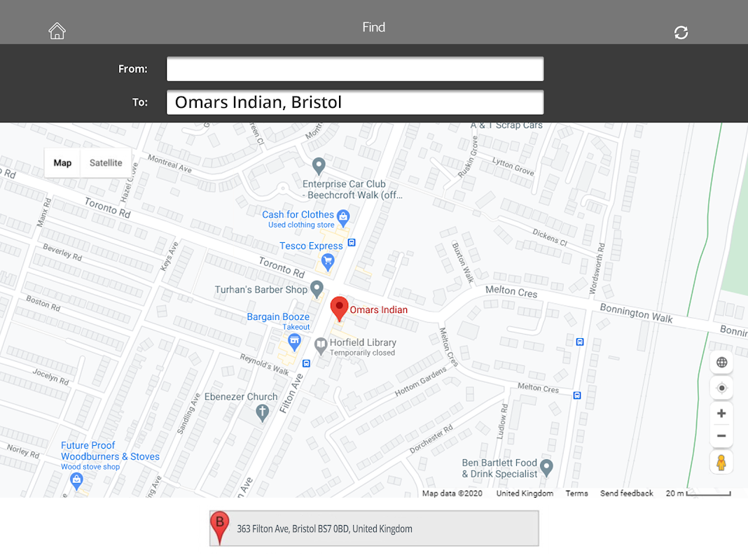This screenshot has width=748, height=560.
Task: Click the Ebenezer Church label
Action: coord(241,396)
